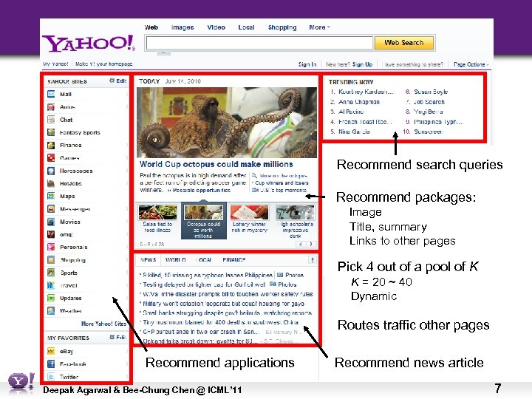Image resolution: width=532 pixels, height=399 pixels.
Task: Click the Games icon
Action: pos(51,158)
